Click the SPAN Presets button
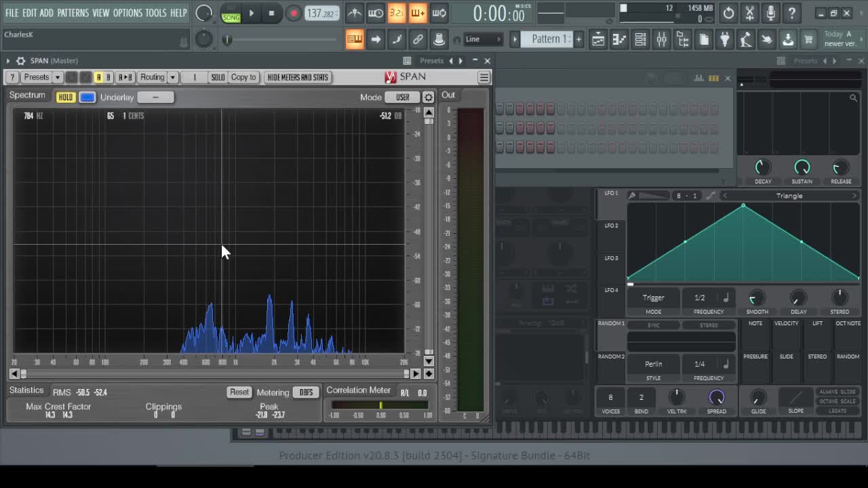This screenshot has width=868, height=488. 36,77
